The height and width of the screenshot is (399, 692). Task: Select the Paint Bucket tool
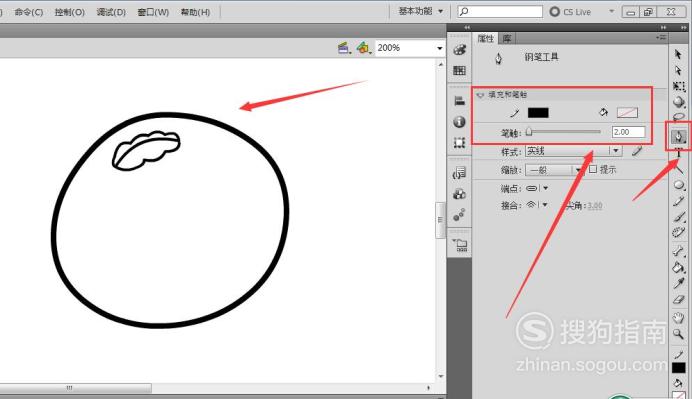click(x=678, y=267)
